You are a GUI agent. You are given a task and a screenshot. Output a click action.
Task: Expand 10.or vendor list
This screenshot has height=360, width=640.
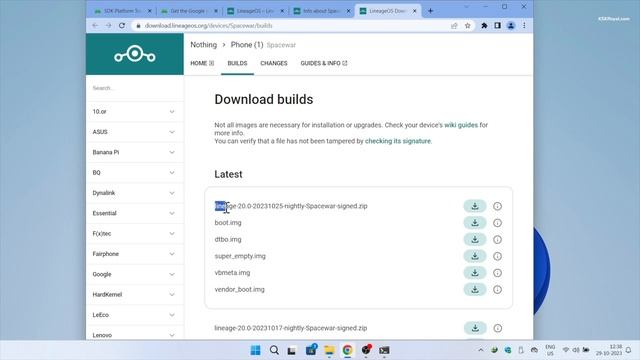(134, 111)
